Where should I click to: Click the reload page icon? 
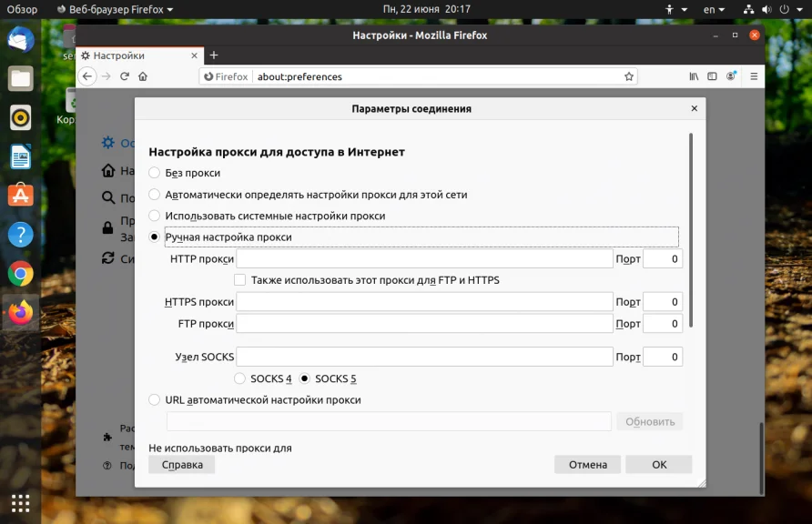(125, 76)
